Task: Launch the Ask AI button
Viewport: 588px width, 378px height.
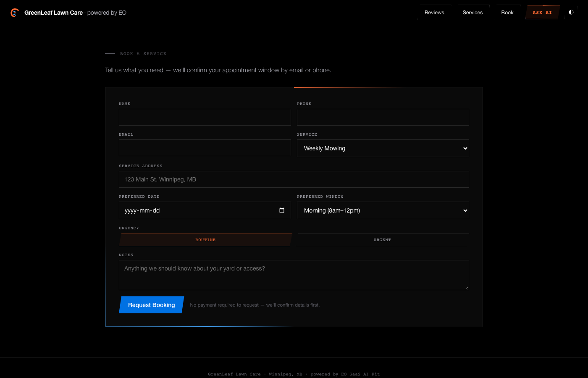Action: [x=542, y=13]
